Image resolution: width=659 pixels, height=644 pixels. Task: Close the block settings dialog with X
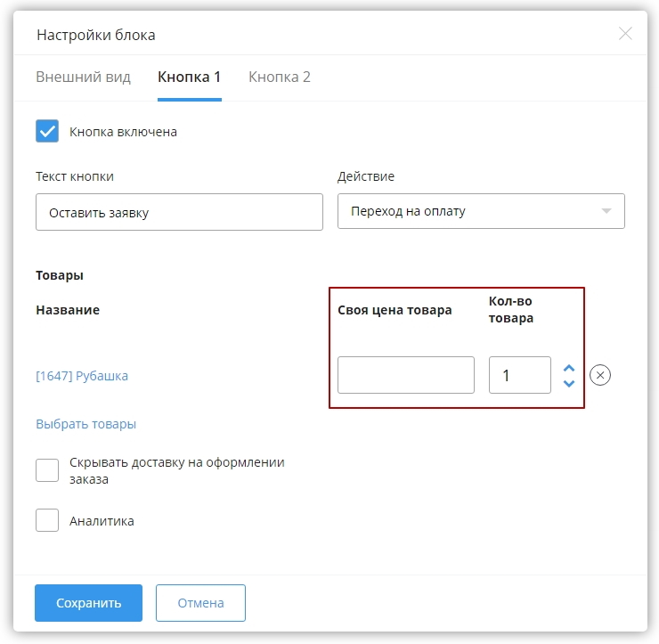click(625, 34)
